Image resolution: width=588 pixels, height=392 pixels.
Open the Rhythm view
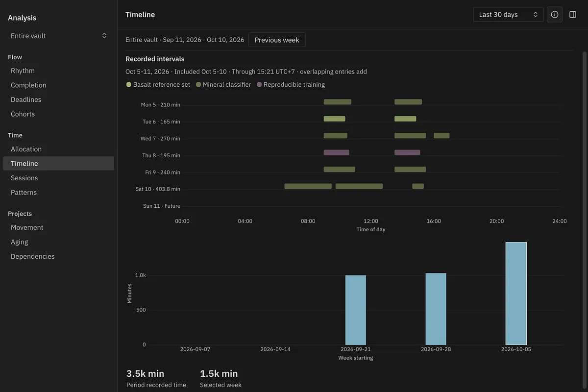point(58,71)
